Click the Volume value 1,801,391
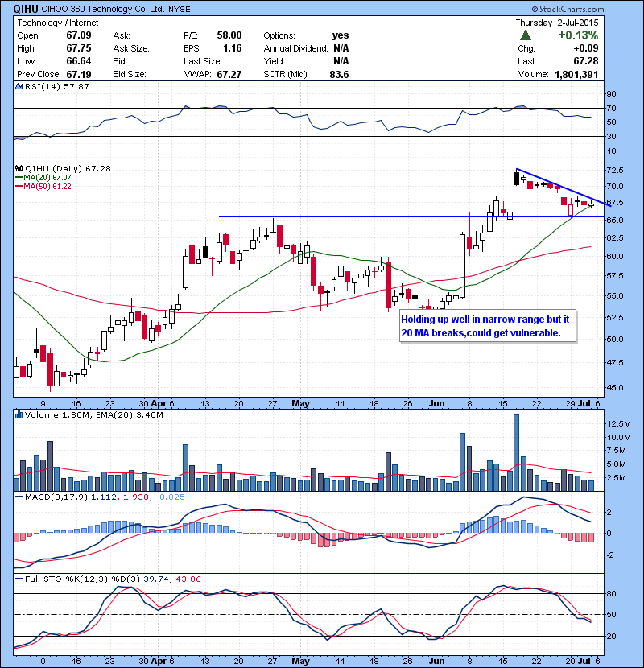Screen dimensions: 644x668 (x=576, y=75)
